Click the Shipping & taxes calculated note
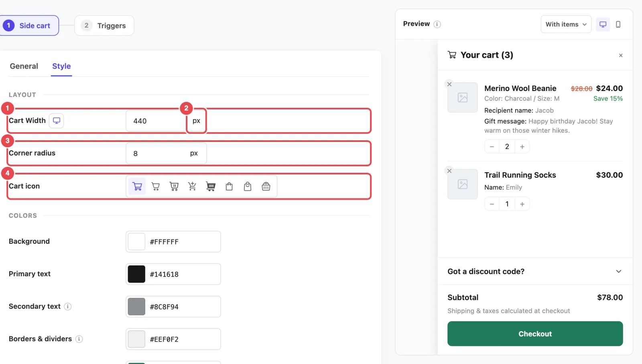 509,311
